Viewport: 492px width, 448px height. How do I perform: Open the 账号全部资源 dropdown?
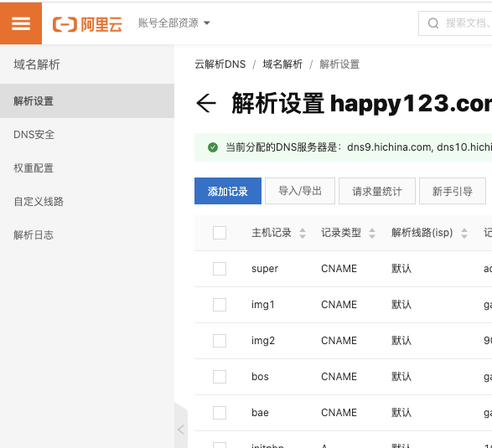173,23
